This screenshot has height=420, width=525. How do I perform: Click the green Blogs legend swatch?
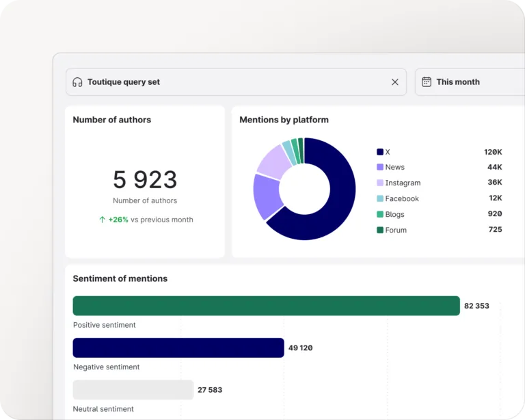pyautogui.click(x=379, y=214)
